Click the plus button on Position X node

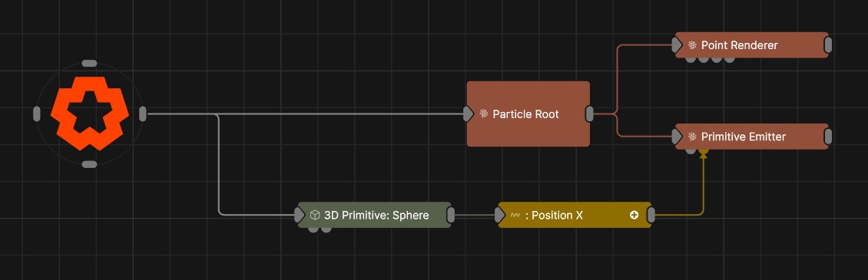click(634, 215)
